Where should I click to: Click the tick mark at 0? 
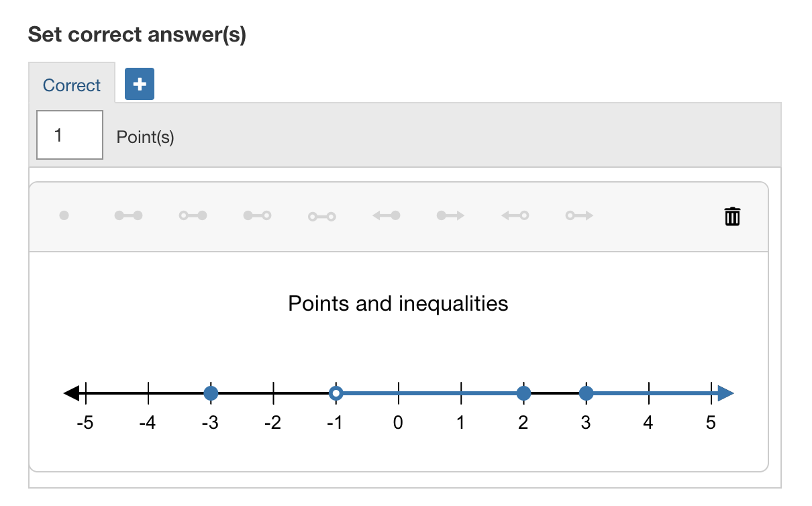point(399,393)
